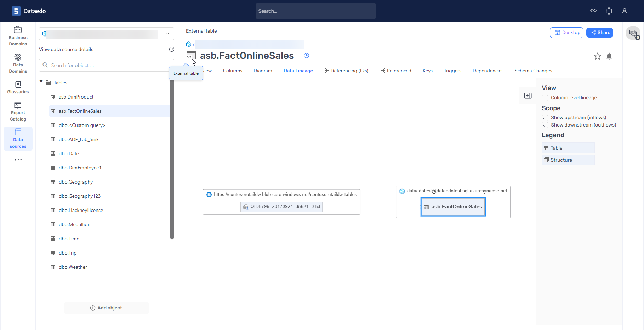
Task: Select dbo.Time table
Action: pos(109,239)
